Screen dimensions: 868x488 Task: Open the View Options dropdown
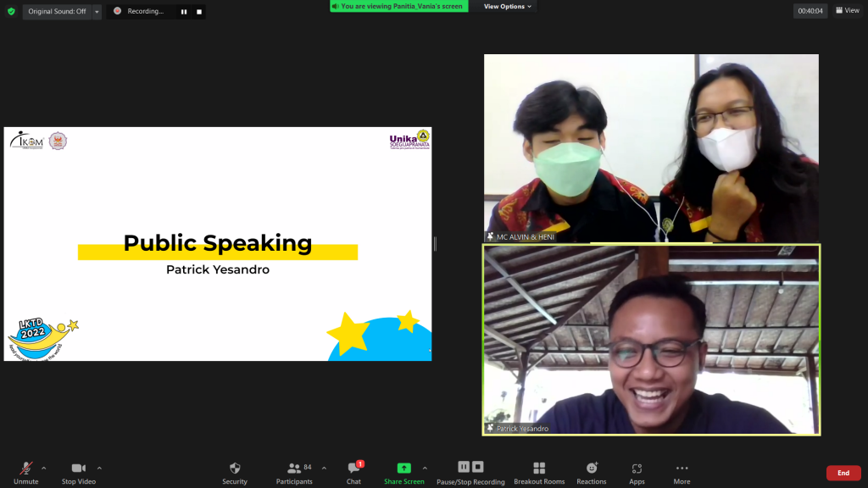point(508,6)
